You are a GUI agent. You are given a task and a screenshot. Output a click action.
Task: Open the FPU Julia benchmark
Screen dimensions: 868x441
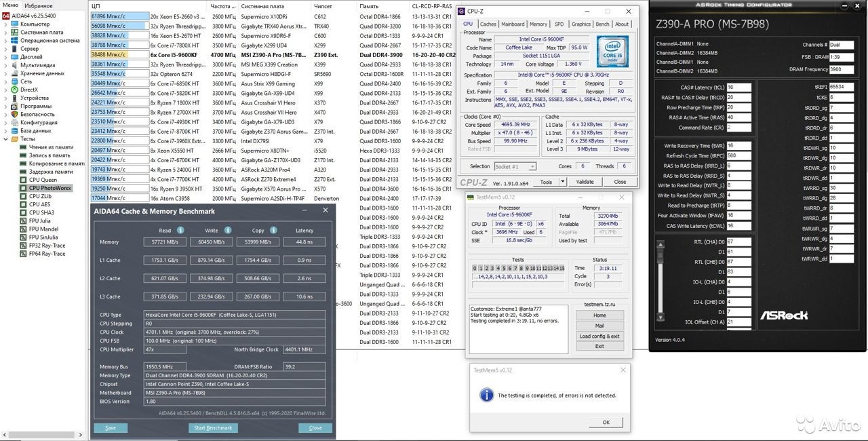[x=35, y=220]
